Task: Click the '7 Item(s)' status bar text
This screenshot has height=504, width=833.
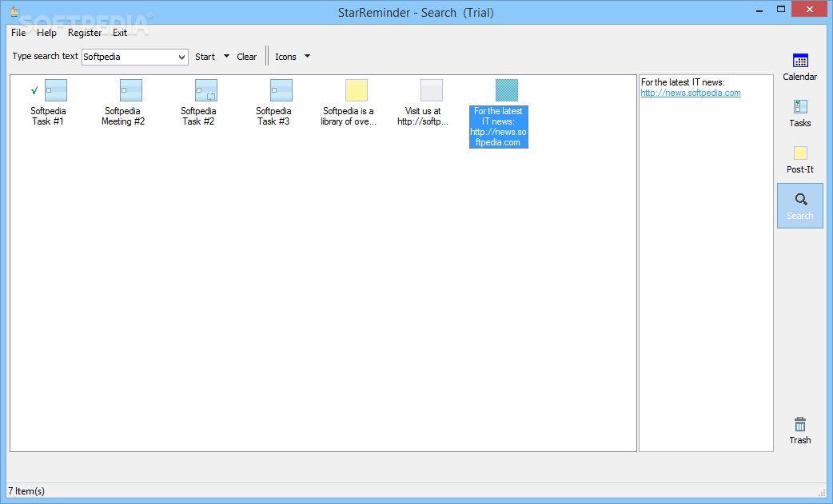Action: (x=26, y=491)
